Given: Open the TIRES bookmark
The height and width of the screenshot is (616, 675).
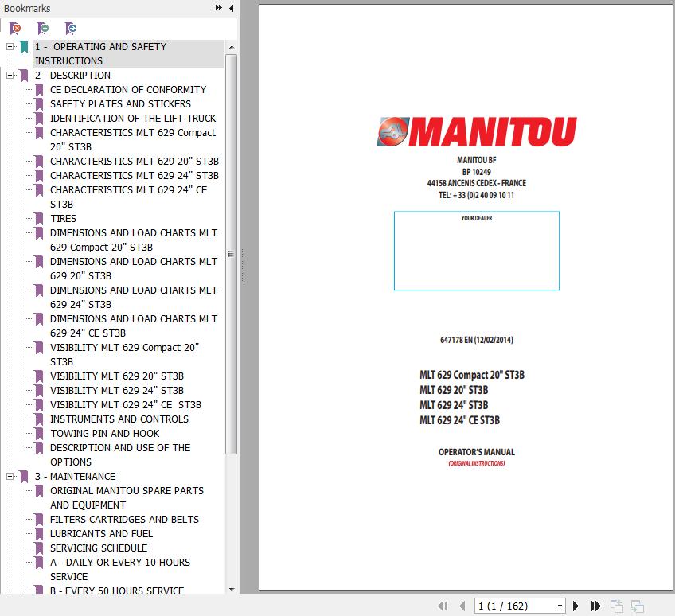Looking at the screenshot, I should (64, 219).
